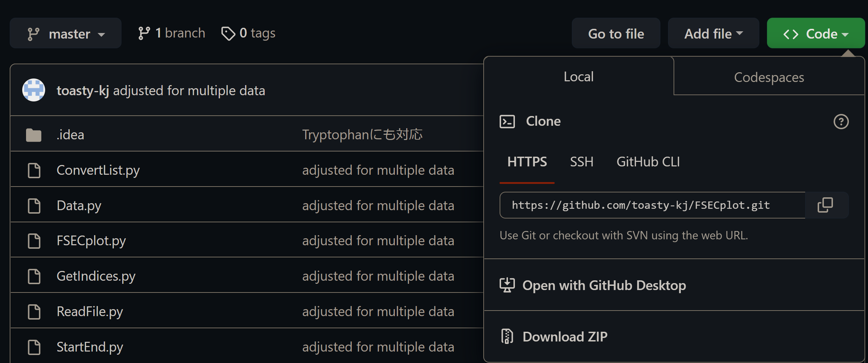868x363 pixels.
Task: Open with GitHub Desktop
Action: 604,286
